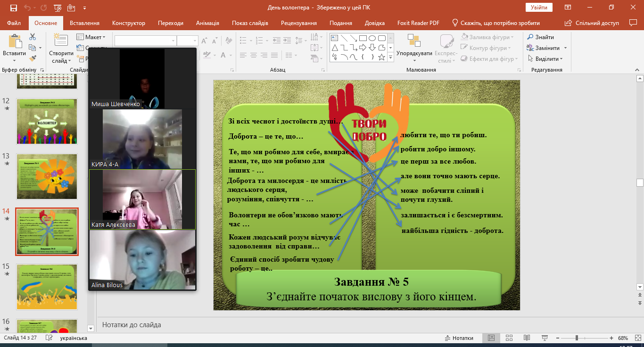Switch to the Анімація tab
This screenshot has height=347, width=644.
point(207,23)
